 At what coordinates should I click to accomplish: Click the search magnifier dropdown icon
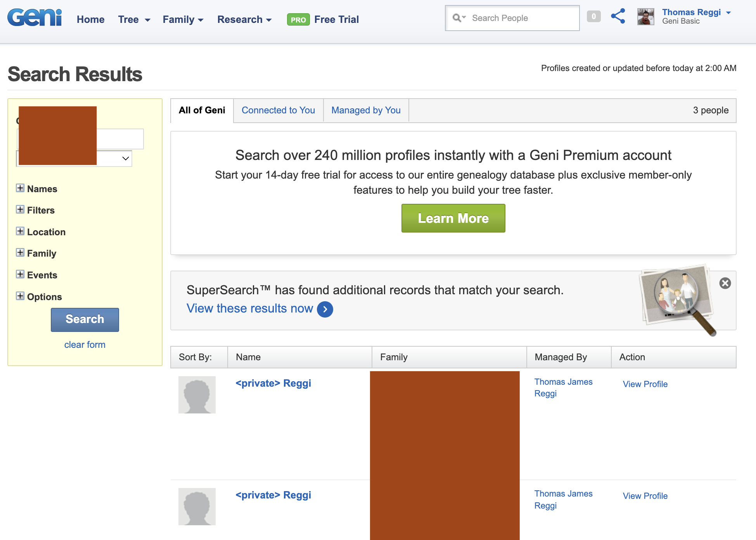pyautogui.click(x=459, y=18)
